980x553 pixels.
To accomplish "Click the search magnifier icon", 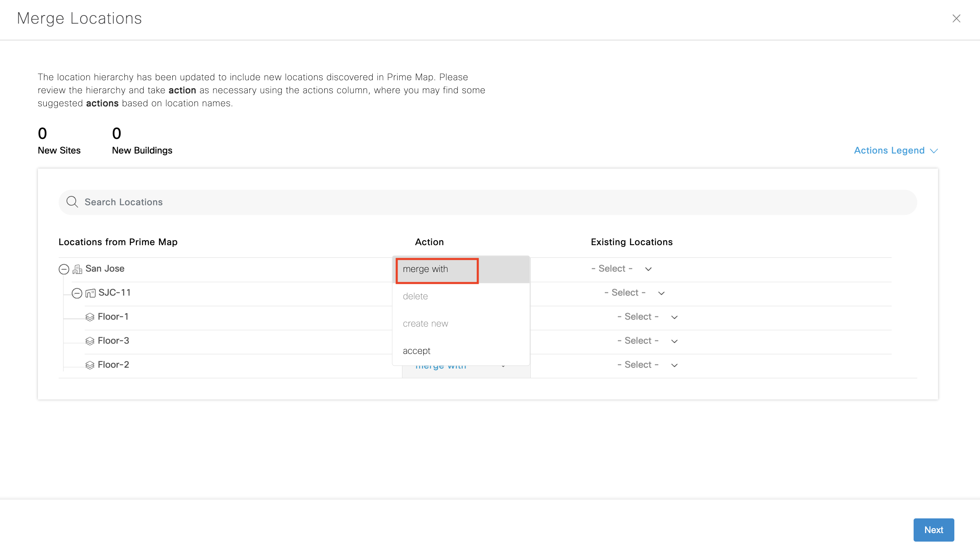I will coord(72,202).
